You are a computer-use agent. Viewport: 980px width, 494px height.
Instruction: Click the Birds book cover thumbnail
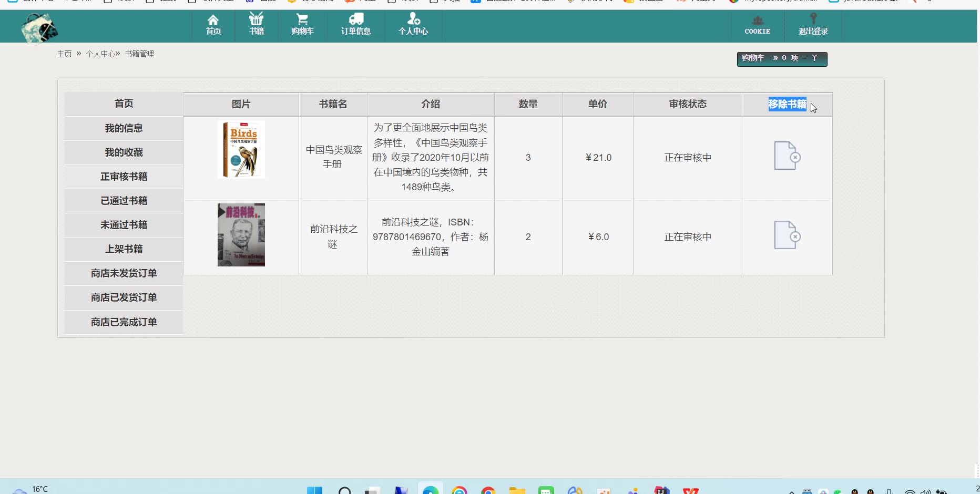pos(241,150)
